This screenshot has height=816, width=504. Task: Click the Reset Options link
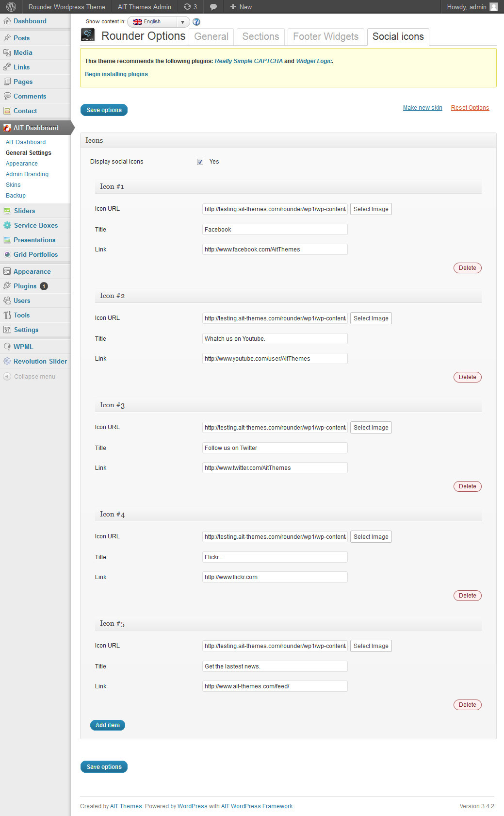470,108
